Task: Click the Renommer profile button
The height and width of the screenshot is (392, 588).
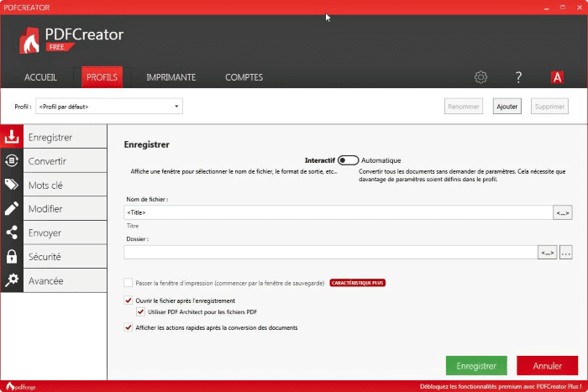Action: [464, 107]
